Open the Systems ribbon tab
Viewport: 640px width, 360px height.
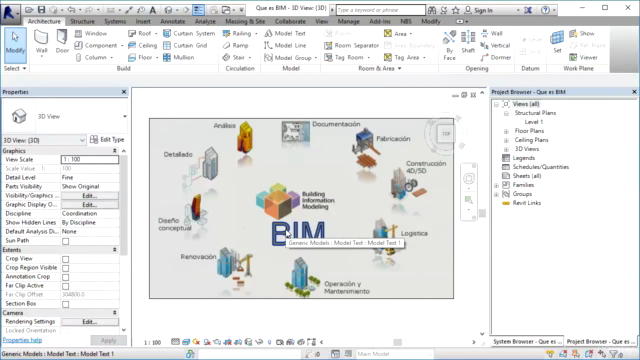115,21
